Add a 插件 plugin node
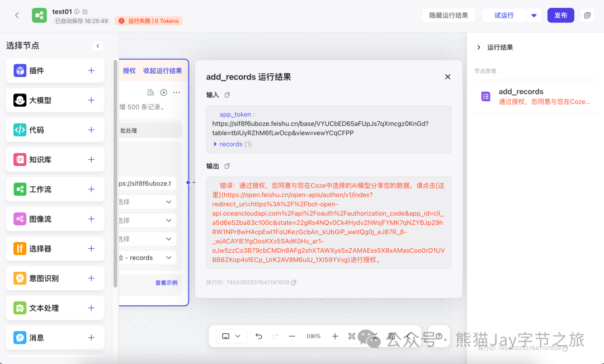604x364 pixels. coord(91,70)
